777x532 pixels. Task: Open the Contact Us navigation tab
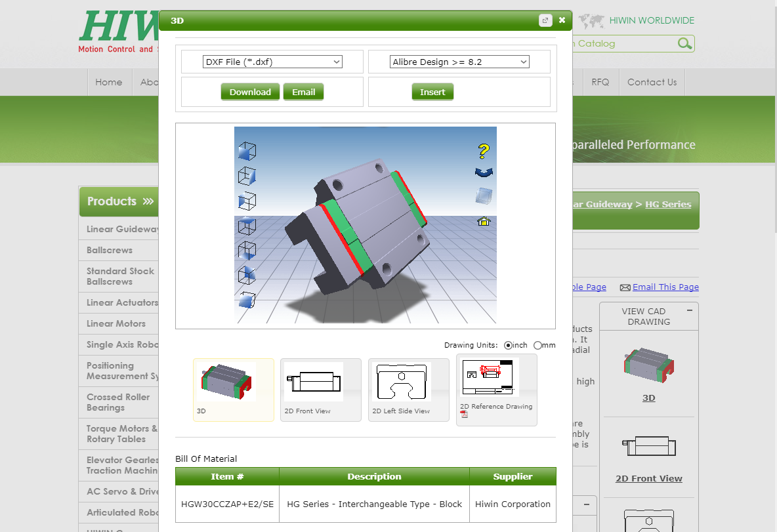[x=652, y=82]
